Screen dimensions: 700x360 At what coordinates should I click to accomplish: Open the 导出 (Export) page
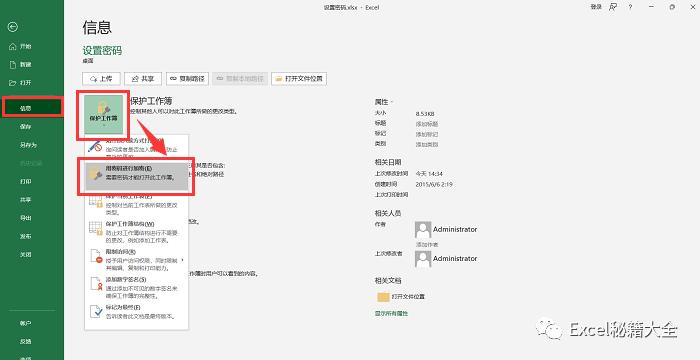(25, 218)
